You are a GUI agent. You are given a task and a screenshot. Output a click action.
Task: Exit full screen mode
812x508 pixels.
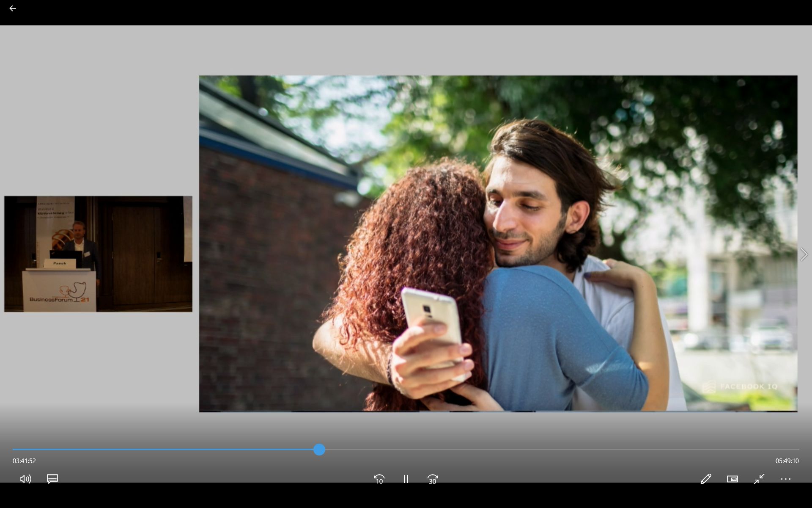pyautogui.click(x=759, y=479)
